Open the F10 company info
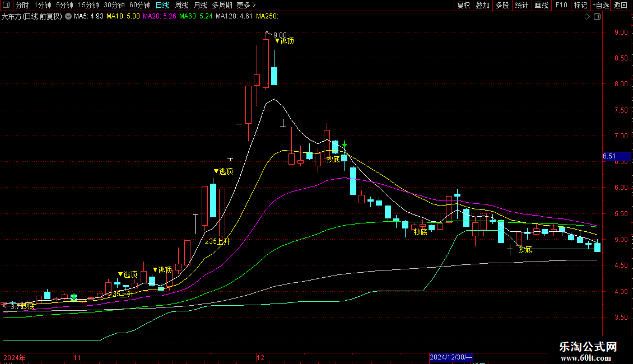Screen dimensions: 633x364 click(x=561, y=6)
